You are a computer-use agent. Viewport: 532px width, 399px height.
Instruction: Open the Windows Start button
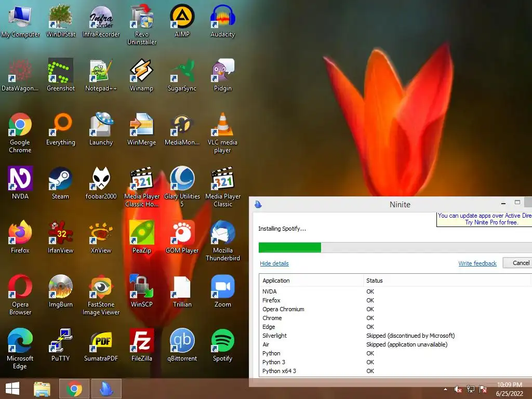[x=12, y=389]
